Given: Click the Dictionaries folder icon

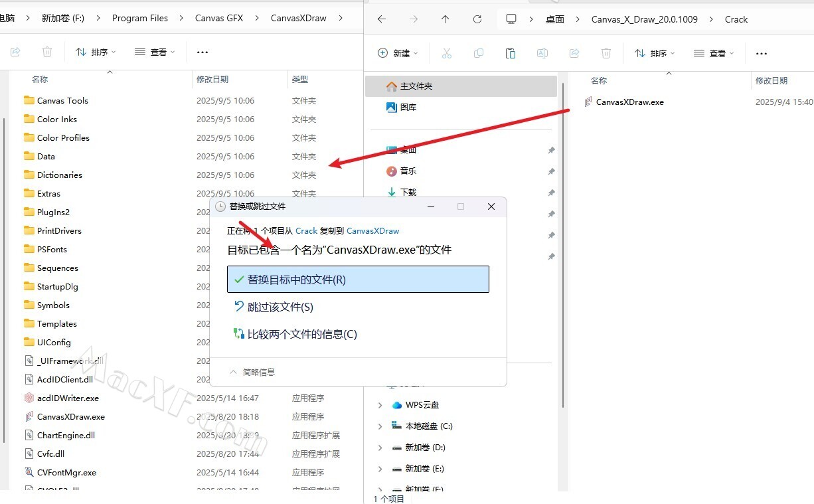Looking at the screenshot, I should [x=29, y=175].
